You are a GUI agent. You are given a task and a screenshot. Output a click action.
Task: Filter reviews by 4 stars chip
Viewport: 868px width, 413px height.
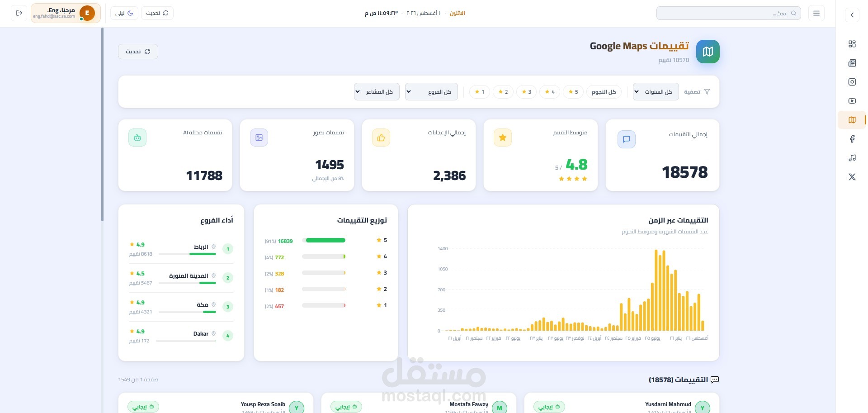[550, 92]
